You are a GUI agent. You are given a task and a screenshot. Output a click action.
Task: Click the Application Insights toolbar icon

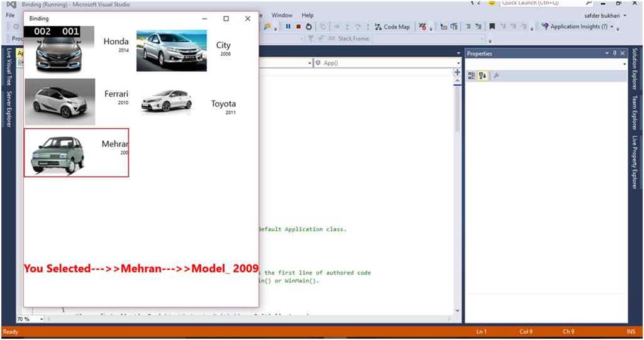(545, 27)
